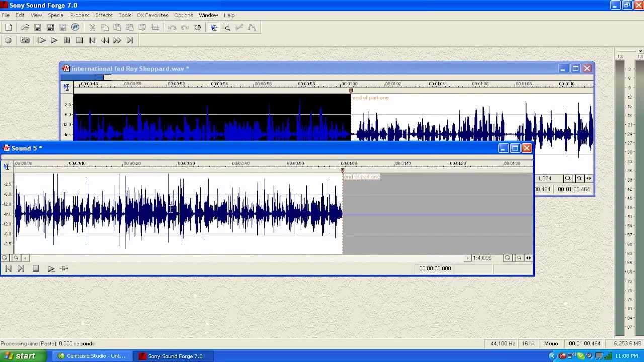Click the edit tool selector in Sound 5 ruler corner

7,166
